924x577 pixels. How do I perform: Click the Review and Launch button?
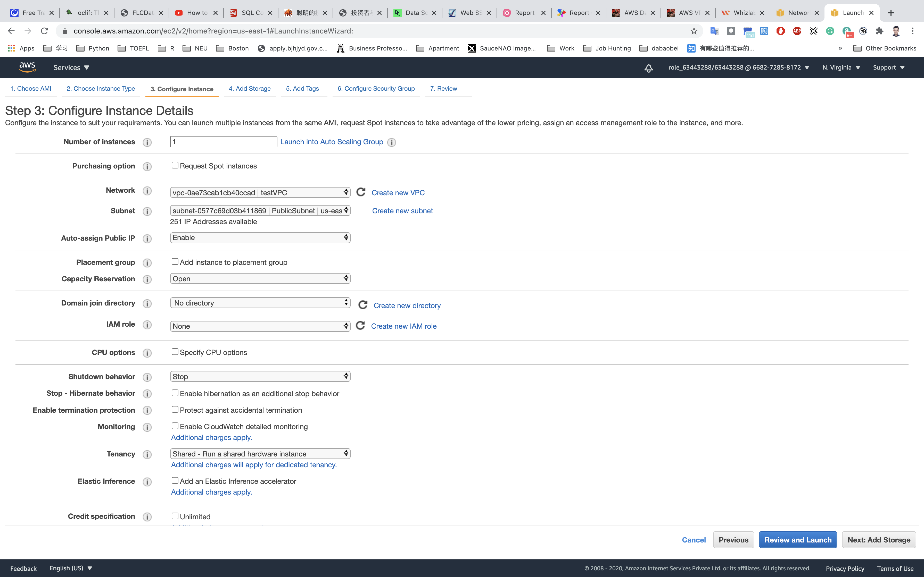[x=798, y=540]
